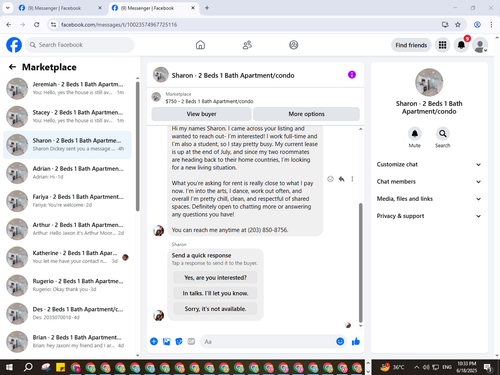This screenshot has width=500, height=375.
Task: Open a new browser tab
Action: (207, 8)
